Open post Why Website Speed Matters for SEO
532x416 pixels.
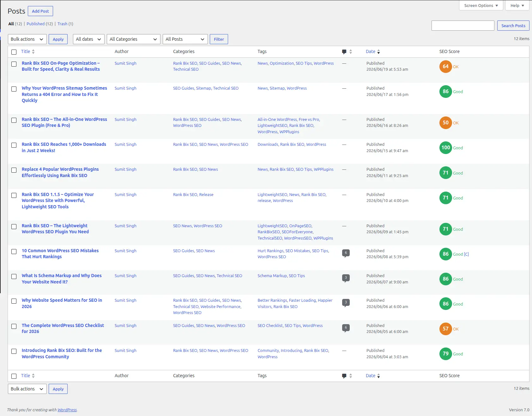[62, 303]
